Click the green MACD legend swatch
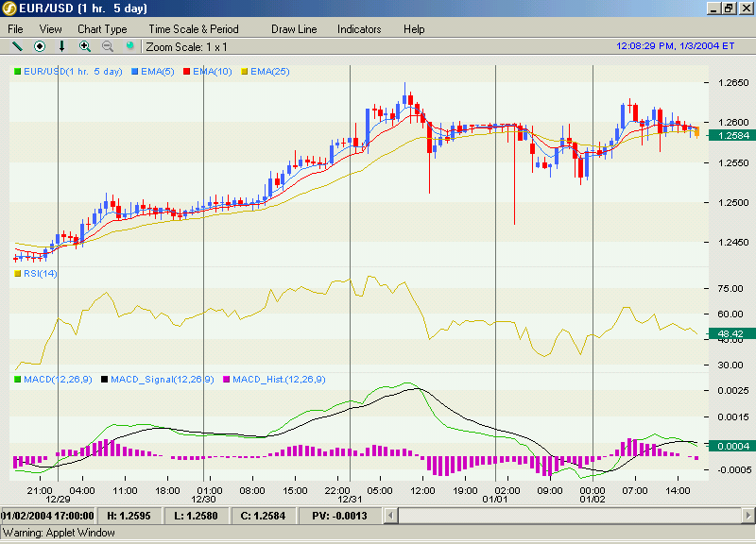The image size is (756, 544). (18, 380)
